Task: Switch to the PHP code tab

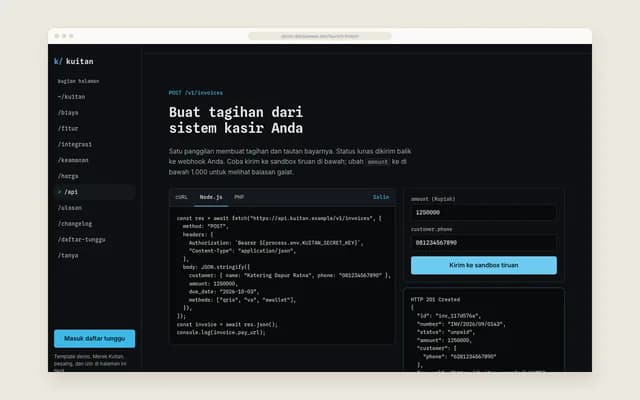Action: (x=239, y=197)
